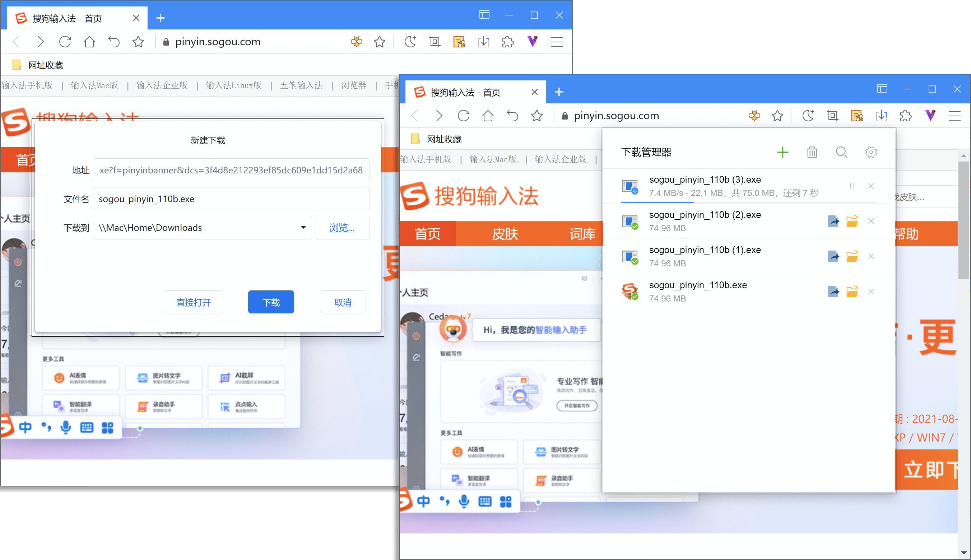Click the 文件名 input field
This screenshot has height=560, width=971.
point(231,199)
